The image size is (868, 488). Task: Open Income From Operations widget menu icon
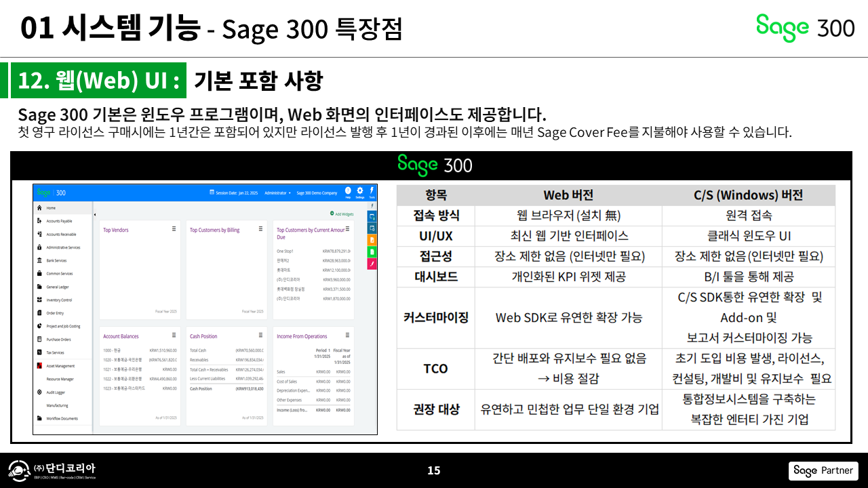click(x=348, y=335)
